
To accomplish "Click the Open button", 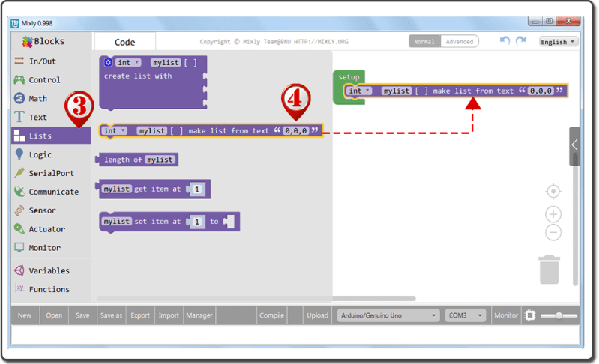I will (x=54, y=315).
